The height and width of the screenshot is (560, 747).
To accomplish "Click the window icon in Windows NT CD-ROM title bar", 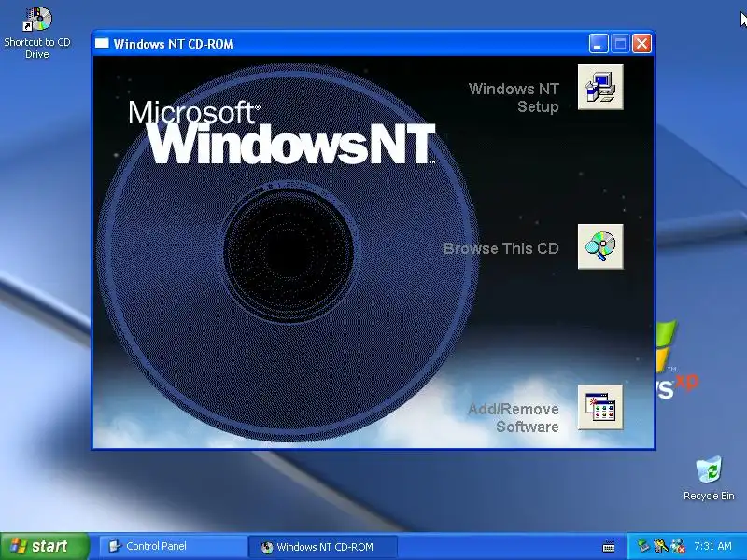I will (102, 43).
